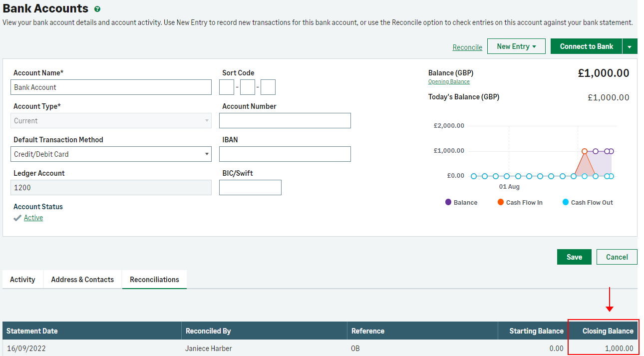Click the Account Name input field

(111, 87)
